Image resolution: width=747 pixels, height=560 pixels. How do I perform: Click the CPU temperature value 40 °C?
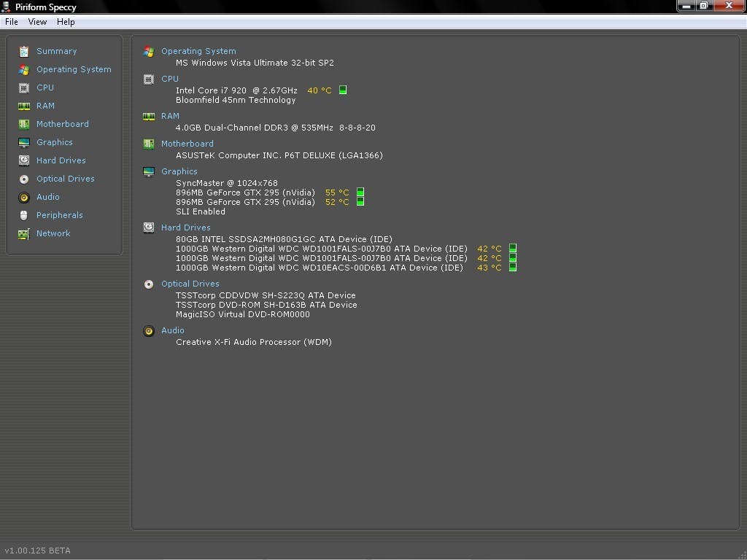(320, 90)
